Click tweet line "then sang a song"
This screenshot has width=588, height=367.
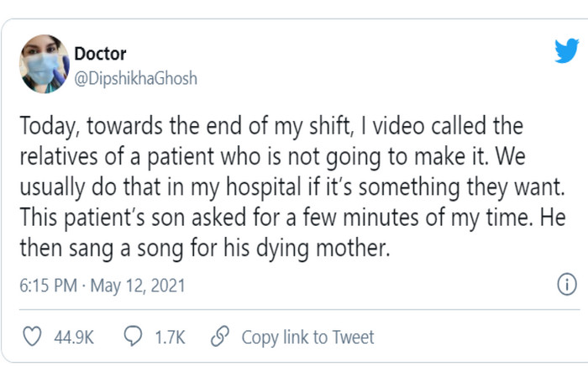205,249
